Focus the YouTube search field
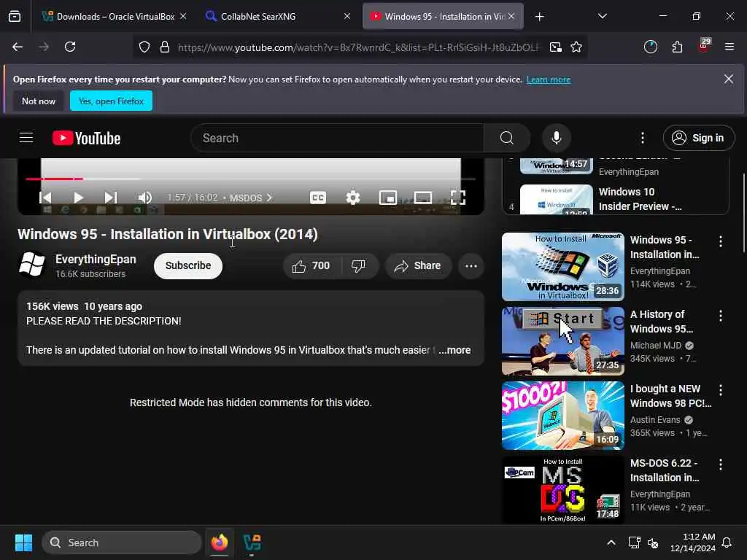 [338, 138]
